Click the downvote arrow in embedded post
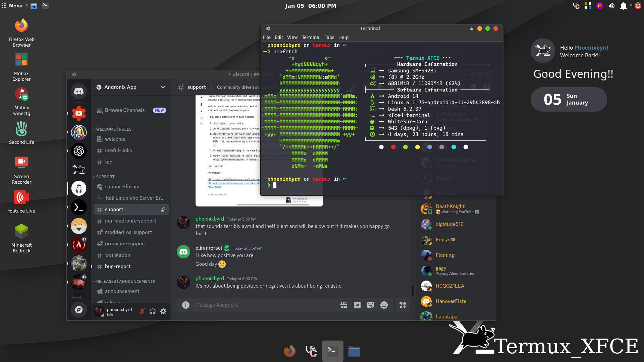644x362 pixels. pyautogui.click(x=201, y=111)
